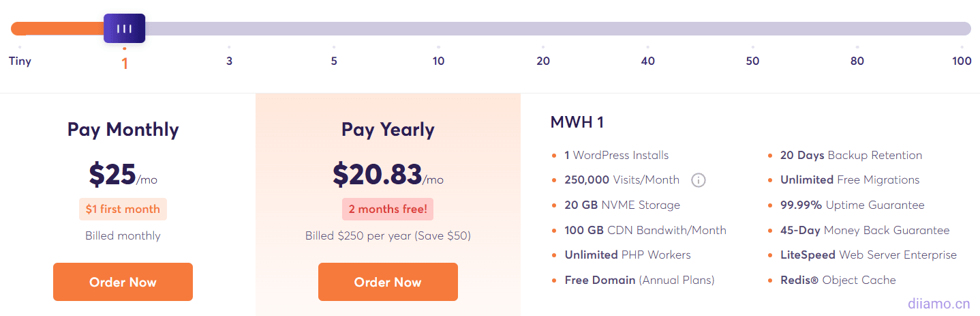Select plan size 5 on the slider
This screenshot has height=316, width=980.
click(x=334, y=61)
